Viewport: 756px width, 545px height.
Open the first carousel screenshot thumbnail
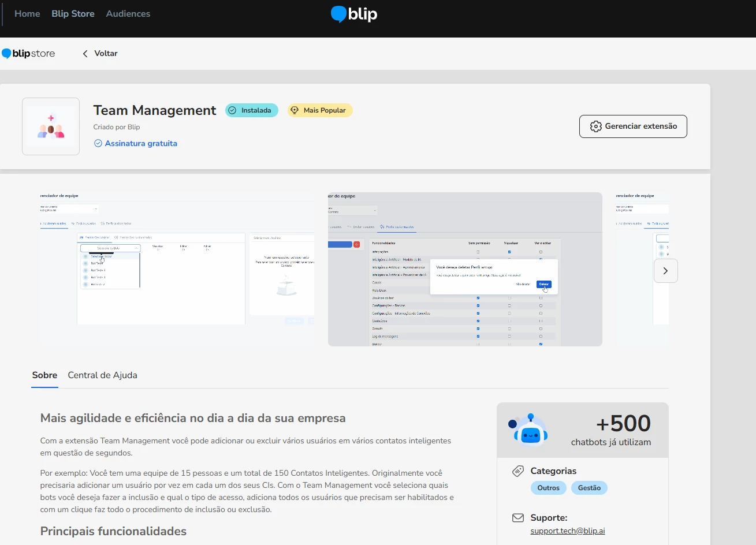[x=177, y=269]
